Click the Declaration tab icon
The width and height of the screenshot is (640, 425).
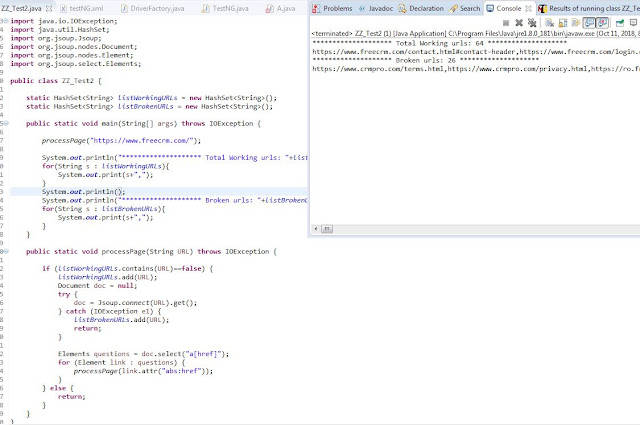point(402,8)
